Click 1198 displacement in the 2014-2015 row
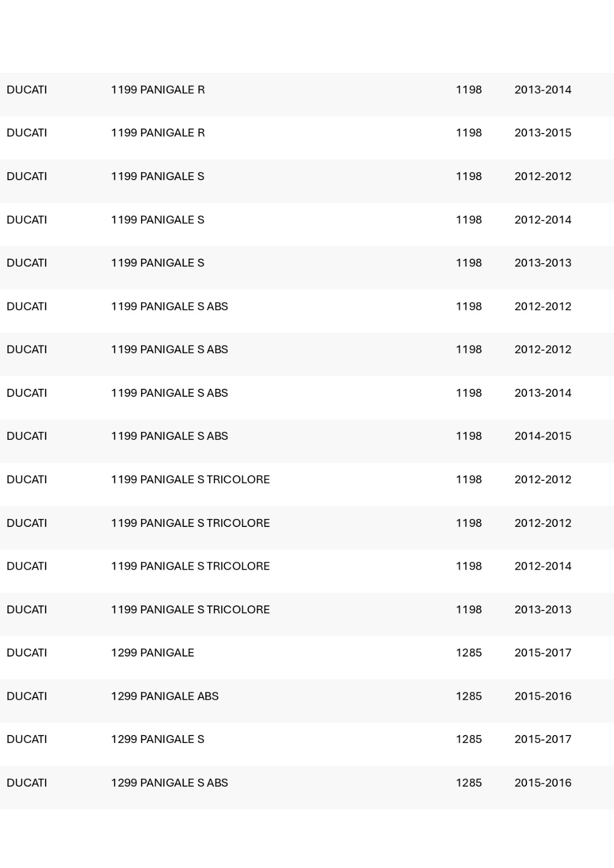The width and height of the screenshot is (614, 868). [x=469, y=437]
